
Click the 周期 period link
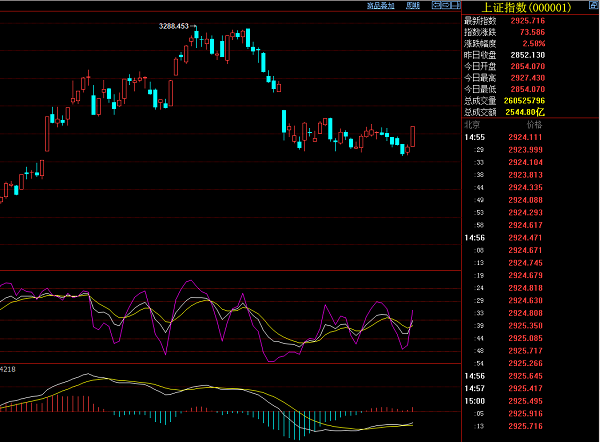pos(413,5)
